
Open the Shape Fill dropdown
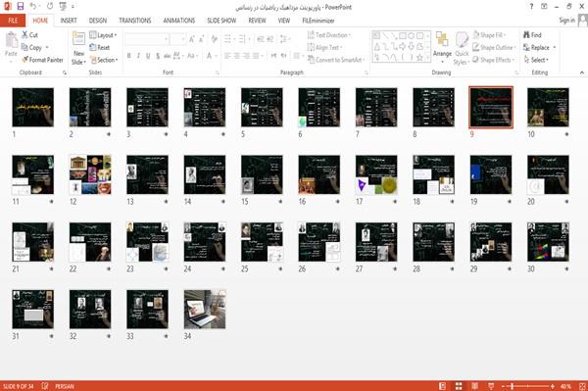coord(489,35)
